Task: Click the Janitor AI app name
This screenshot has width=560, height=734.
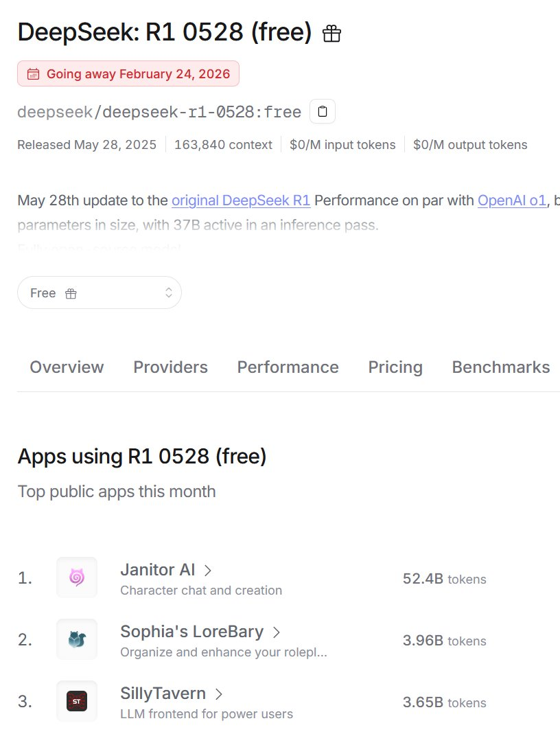Action: pyautogui.click(x=158, y=570)
